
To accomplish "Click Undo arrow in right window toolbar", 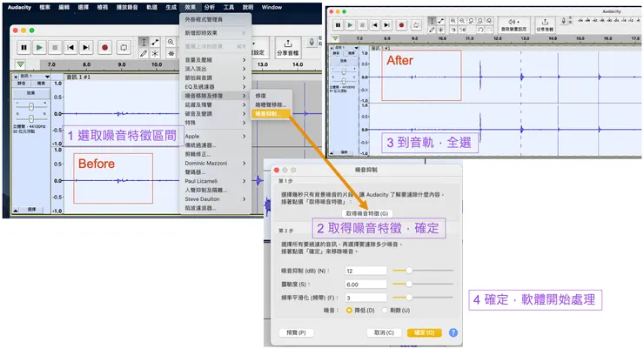I will pyautogui.click(x=480, y=30).
